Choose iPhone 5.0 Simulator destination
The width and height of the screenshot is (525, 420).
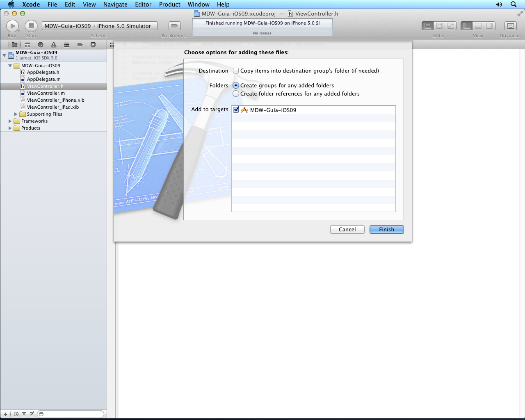pyautogui.click(x=124, y=26)
